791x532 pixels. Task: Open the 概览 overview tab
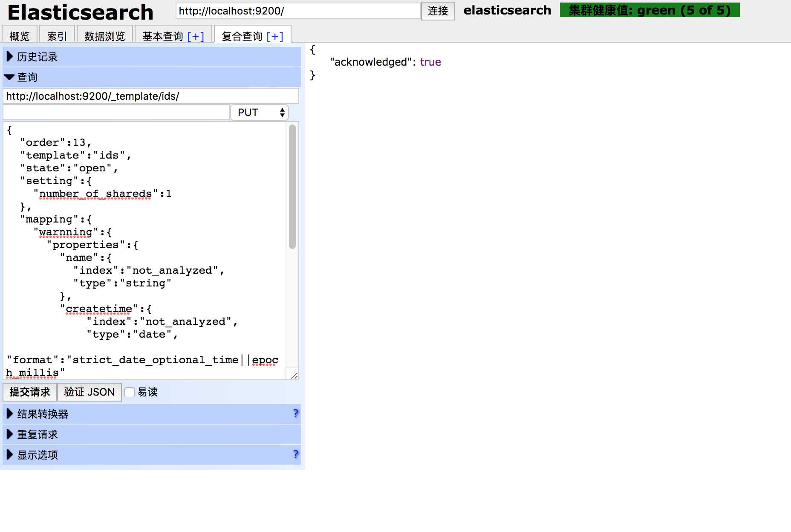click(x=20, y=35)
